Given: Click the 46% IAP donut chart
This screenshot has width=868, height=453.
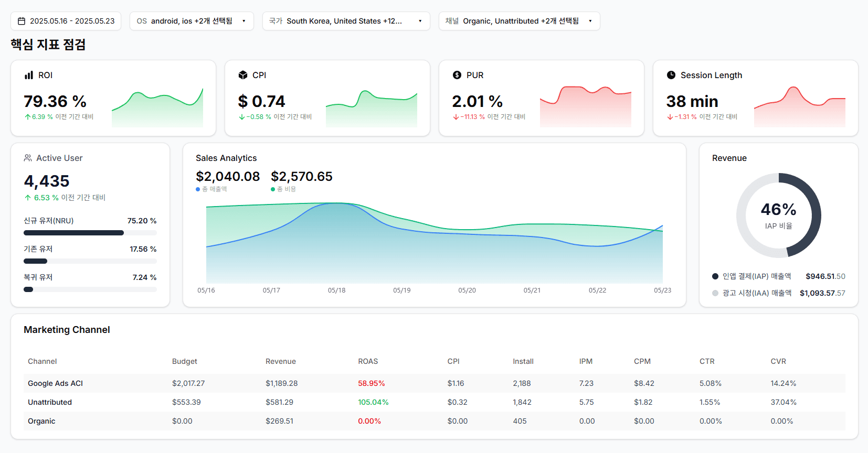Looking at the screenshot, I should click(x=779, y=215).
